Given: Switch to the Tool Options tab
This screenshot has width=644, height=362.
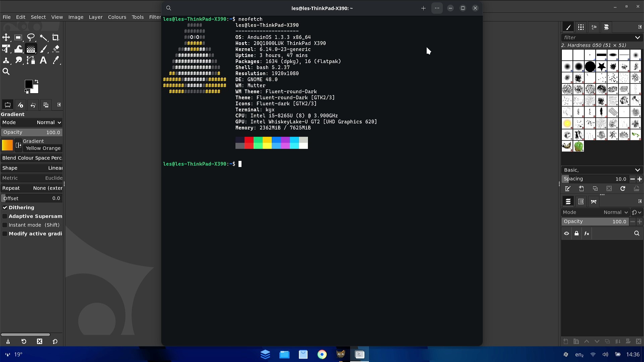Looking at the screenshot, I should coord(7,105).
